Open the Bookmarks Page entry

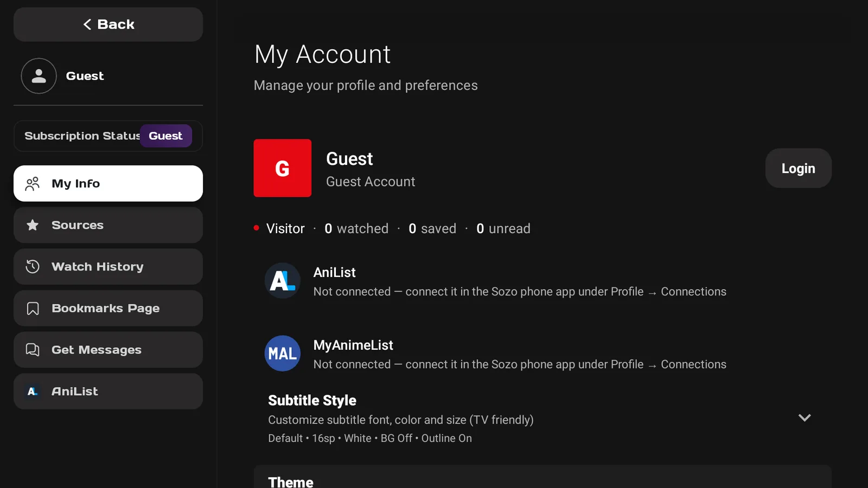(x=108, y=308)
